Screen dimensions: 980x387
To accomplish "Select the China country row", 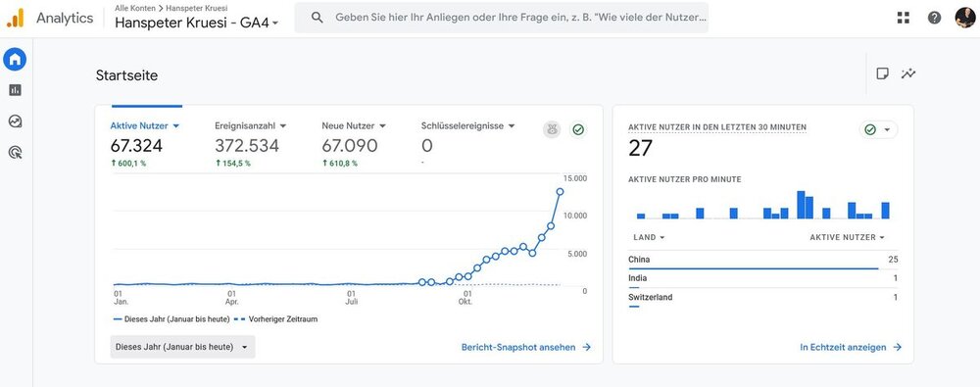I will pyautogui.click(x=762, y=260).
